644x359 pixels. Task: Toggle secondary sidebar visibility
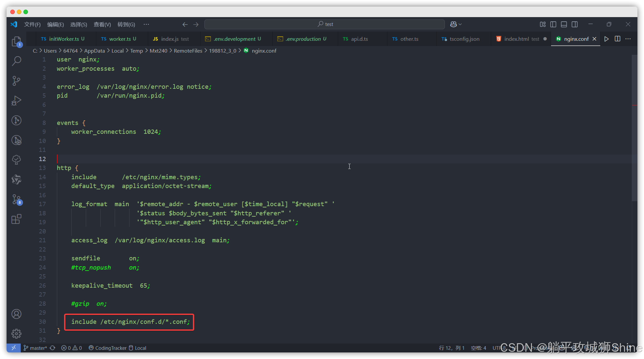(575, 24)
